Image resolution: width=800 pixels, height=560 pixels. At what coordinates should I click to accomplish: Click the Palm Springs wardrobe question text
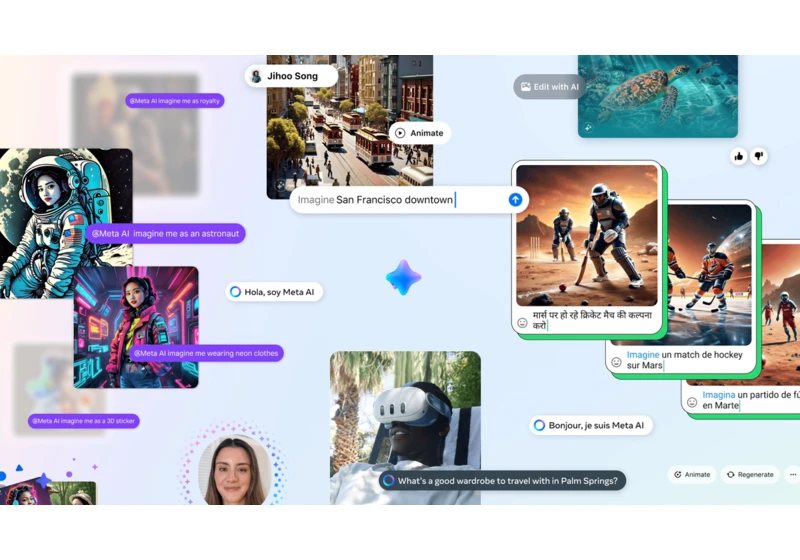click(x=507, y=480)
